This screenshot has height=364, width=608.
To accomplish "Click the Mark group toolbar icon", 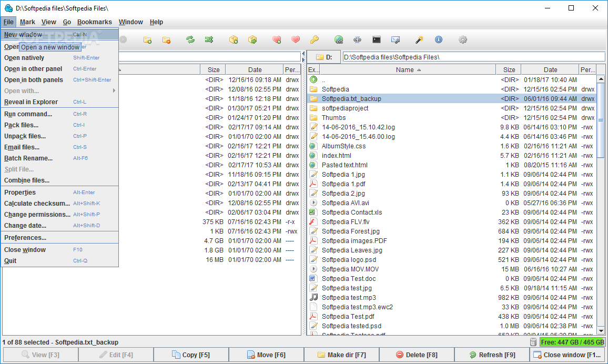I will tap(147, 39).
